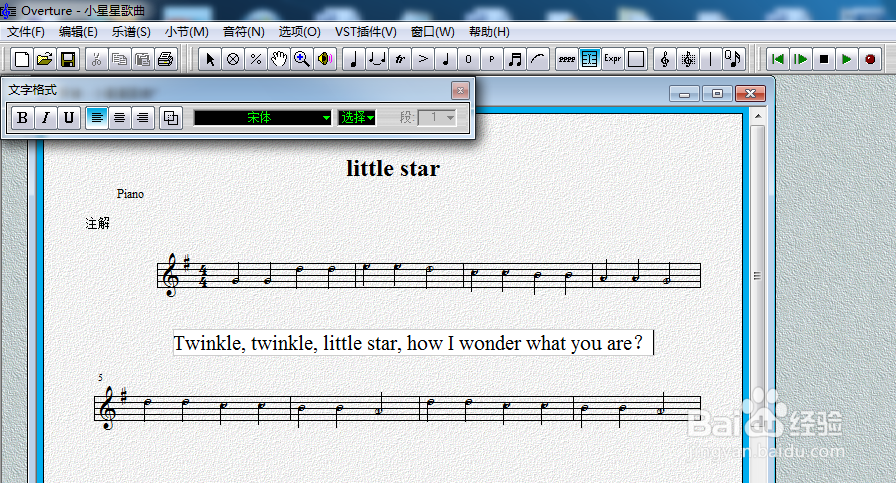Click the overlapping squares text box button
The image size is (896, 483).
171,118
